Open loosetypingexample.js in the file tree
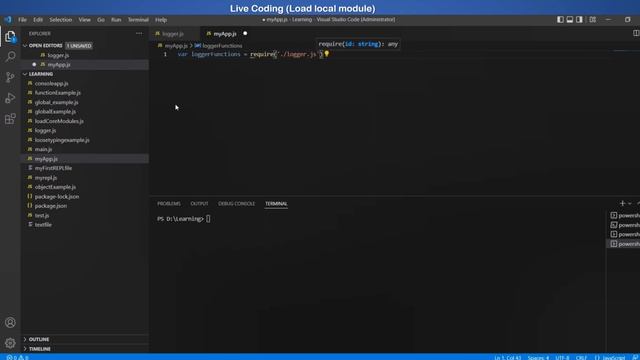640x360 pixels. click(x=62, y=140)
